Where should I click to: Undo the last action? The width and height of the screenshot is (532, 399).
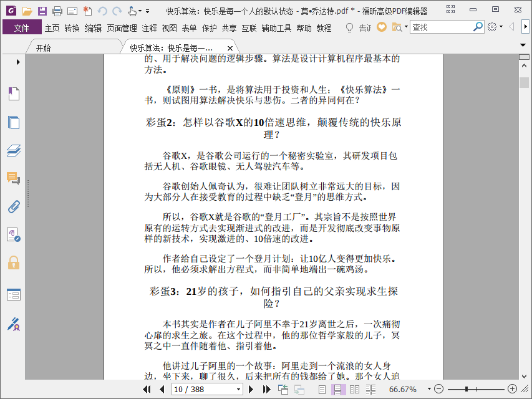[x=102, y=11]
